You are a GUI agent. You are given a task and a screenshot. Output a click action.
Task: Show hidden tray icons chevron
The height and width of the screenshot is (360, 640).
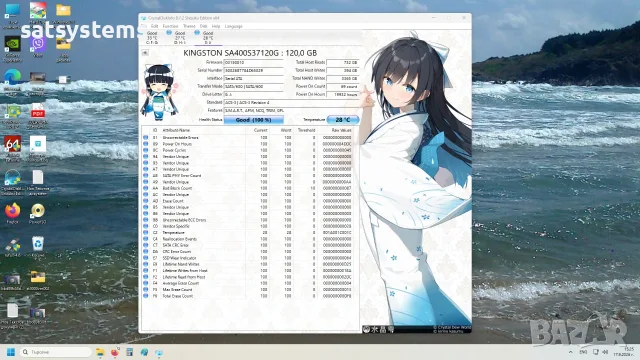tap(571, 352)
